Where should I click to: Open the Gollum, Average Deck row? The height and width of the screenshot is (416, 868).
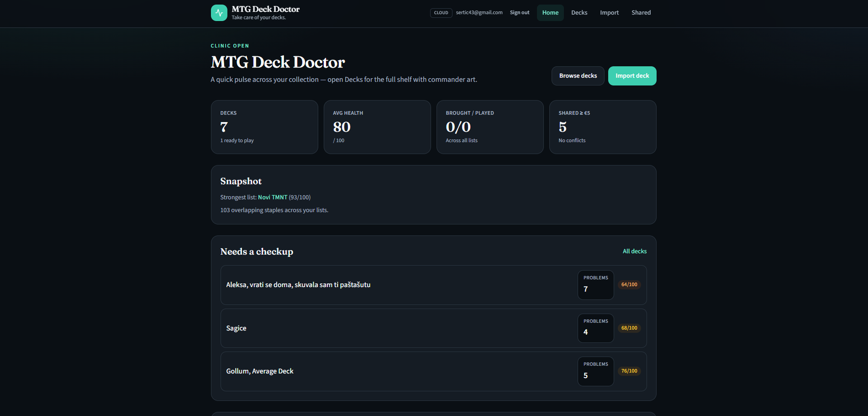pyautogui.click(x=434, y=371)
